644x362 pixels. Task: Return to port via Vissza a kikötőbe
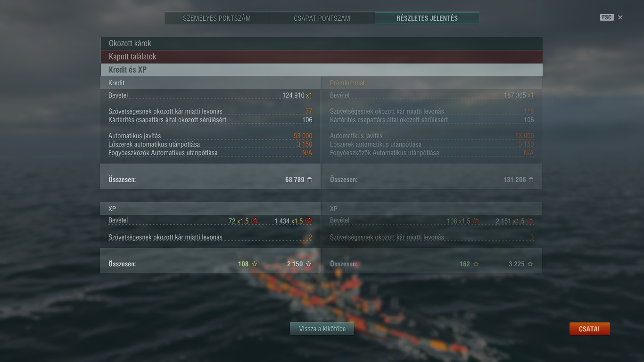[x=322, y=329]
